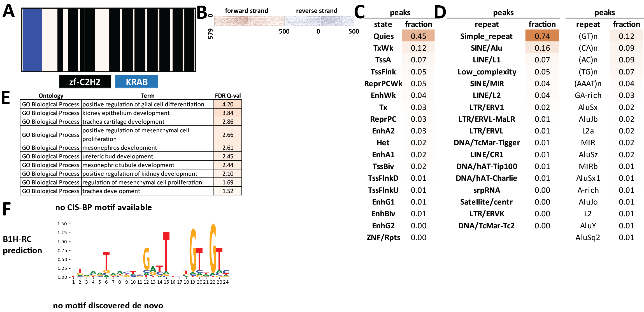Select the SINE/Alu repeat row label
Viewport: 644px width, 312px height.
pyautogui.click(x=486, y=48)
